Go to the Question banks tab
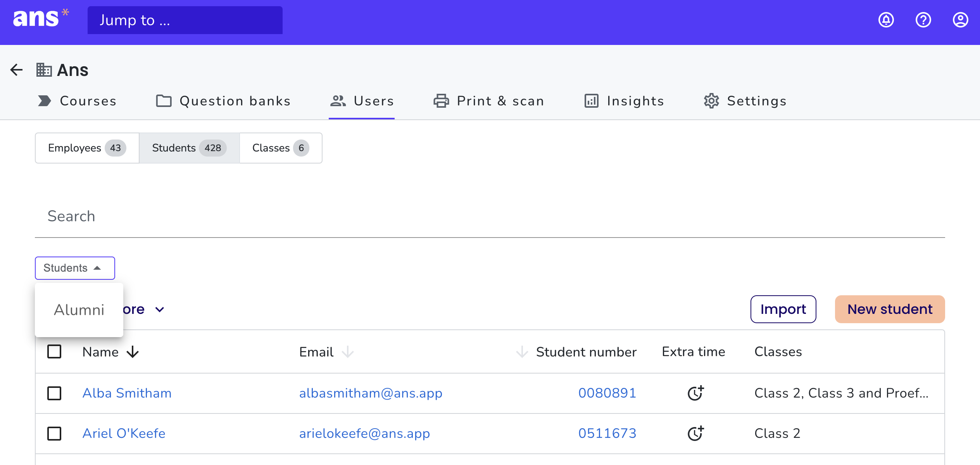The height and width of the screenshot is (465, 980). [x=223, y=101]
